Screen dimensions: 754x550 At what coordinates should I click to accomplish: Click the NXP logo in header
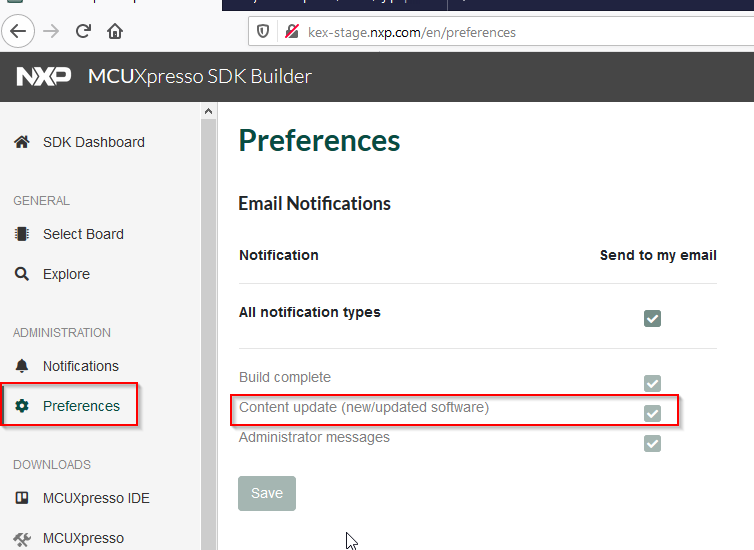[44, 76]
